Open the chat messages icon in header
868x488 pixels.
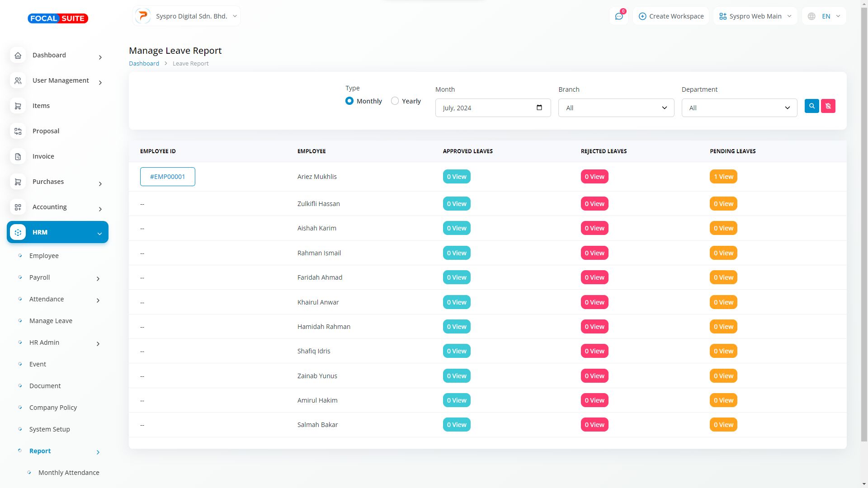pos(618,16)
